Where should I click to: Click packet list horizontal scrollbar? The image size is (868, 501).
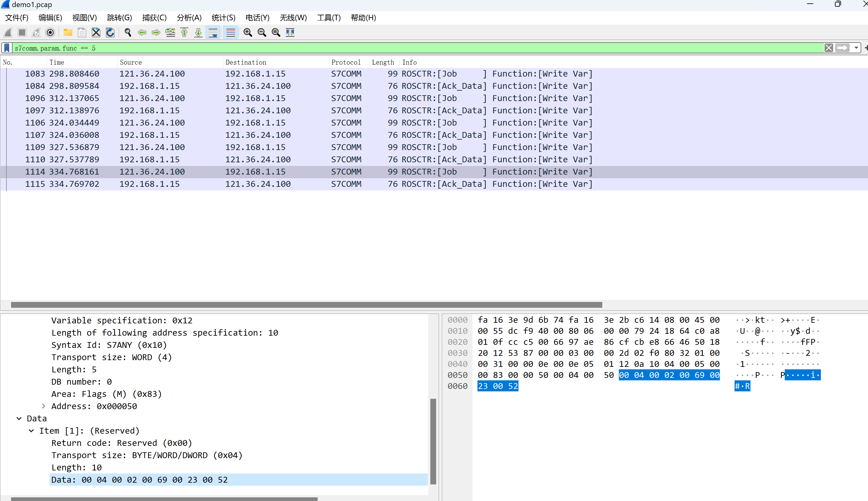pyautogui.click(x=306, y=305)
